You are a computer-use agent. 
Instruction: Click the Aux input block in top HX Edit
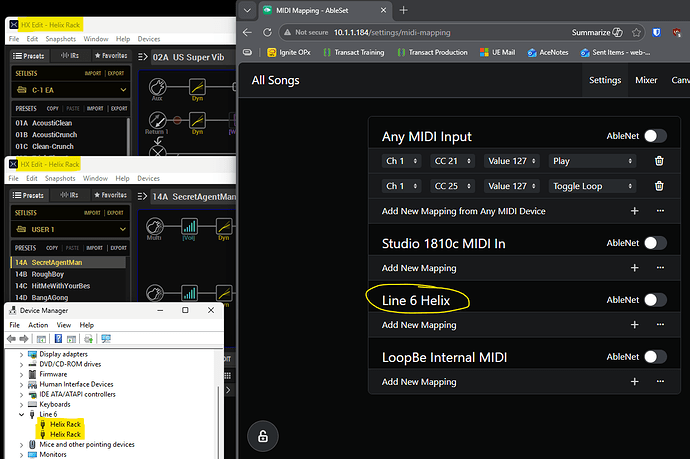point(158,87)
